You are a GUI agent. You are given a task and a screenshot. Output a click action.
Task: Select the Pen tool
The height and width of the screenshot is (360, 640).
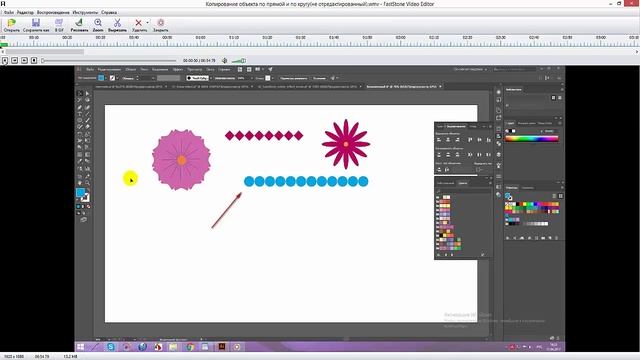(x=80, y=107)
